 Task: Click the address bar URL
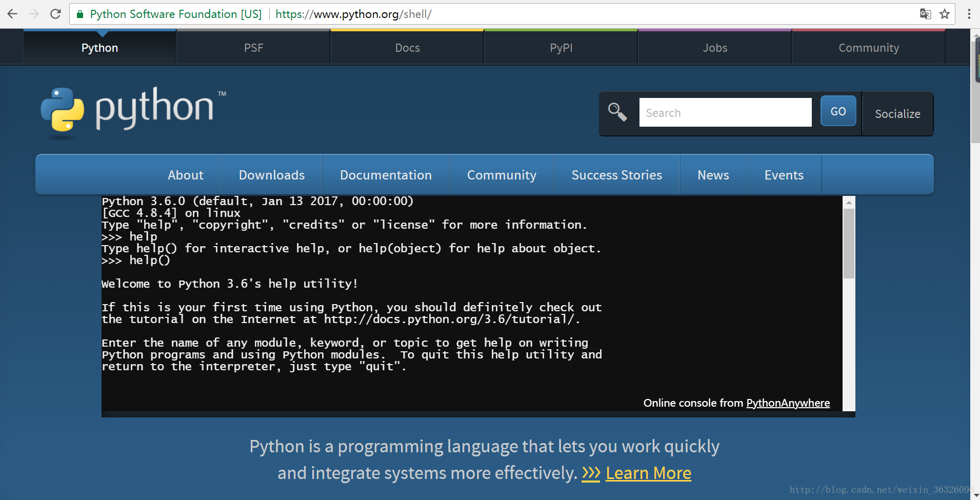click(353, 14)
